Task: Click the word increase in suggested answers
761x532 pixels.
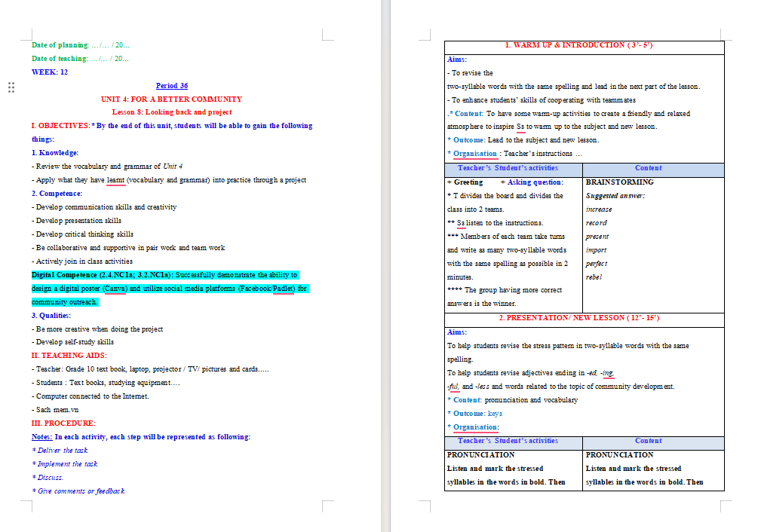Action: click(599, 209)
